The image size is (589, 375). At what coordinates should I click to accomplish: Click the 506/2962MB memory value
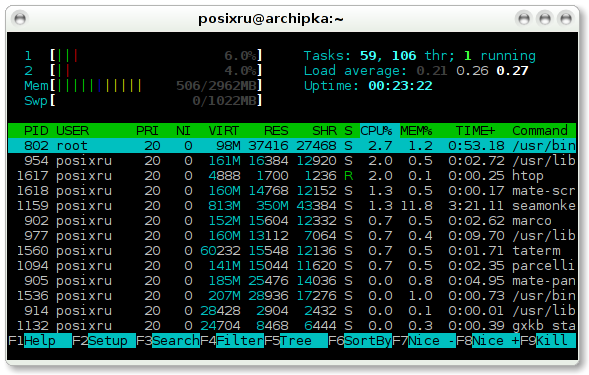click(x=216, y=86)
